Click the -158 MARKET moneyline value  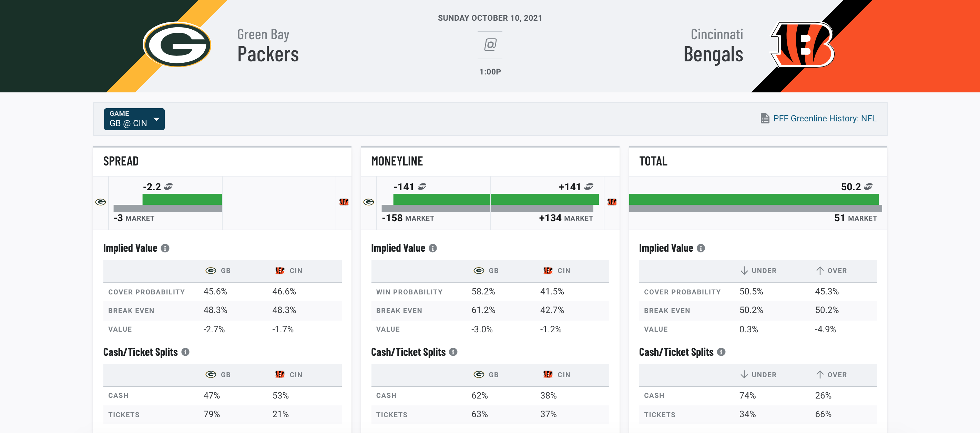pos(408,218)
